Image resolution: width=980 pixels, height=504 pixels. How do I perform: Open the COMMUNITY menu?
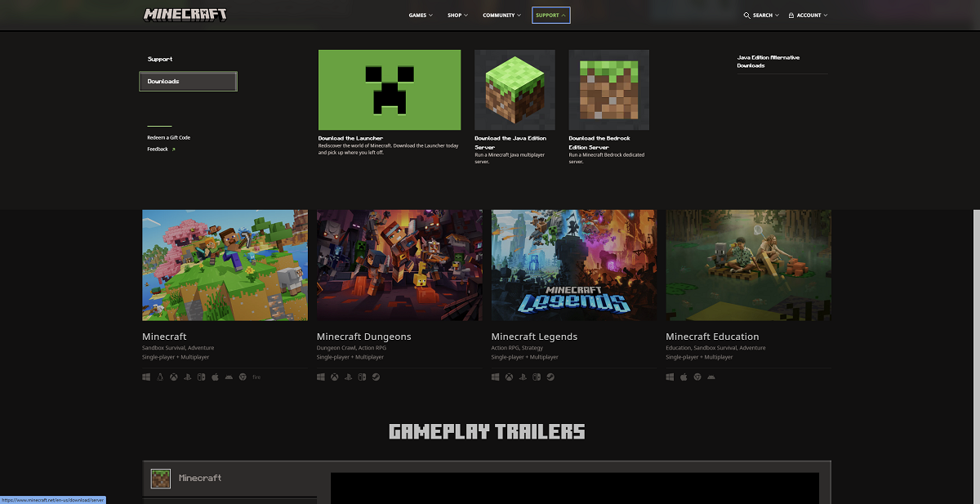click(501, 15)
